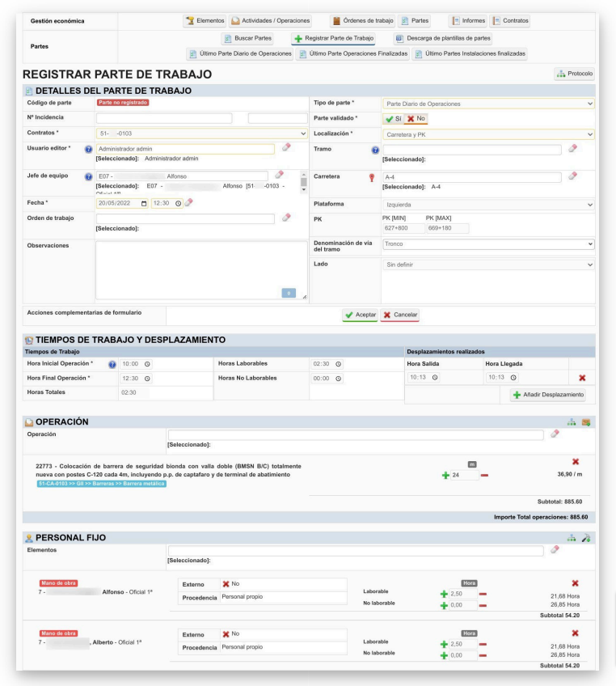Open Último Parte Operaciones Finalizadas
Image resolution: width=616 pixels, height=686 pixels.
pos(352,54)
